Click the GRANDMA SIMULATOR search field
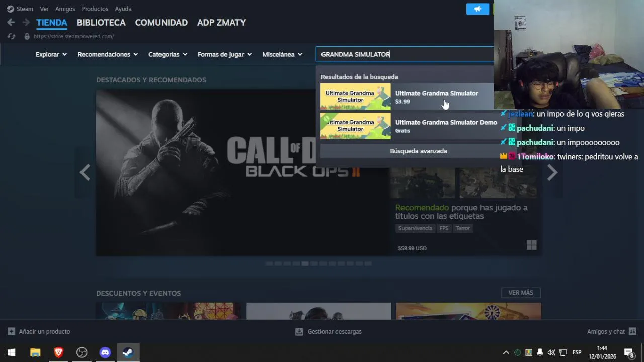 tap(405, 54)
